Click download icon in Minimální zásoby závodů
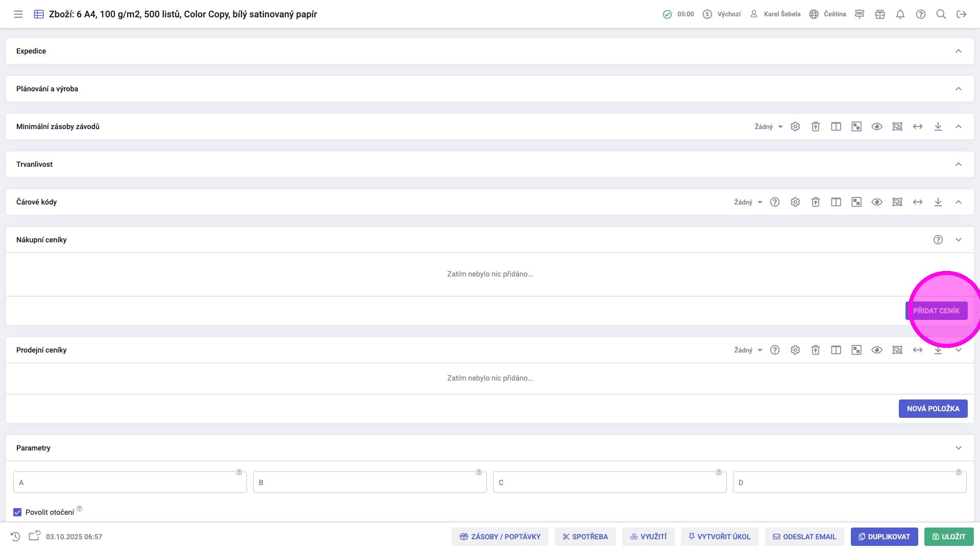 pyautogui.click(x=938, y=127)
